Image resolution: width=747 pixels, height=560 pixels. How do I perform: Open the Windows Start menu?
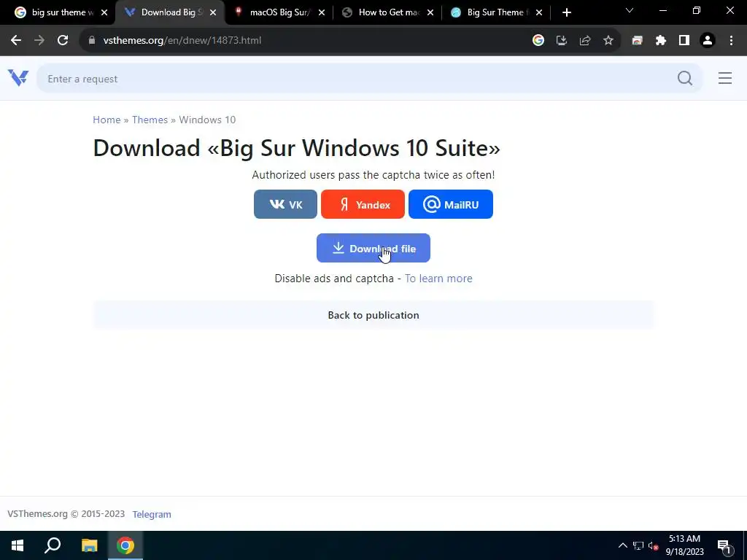click(x=18, y=545)
